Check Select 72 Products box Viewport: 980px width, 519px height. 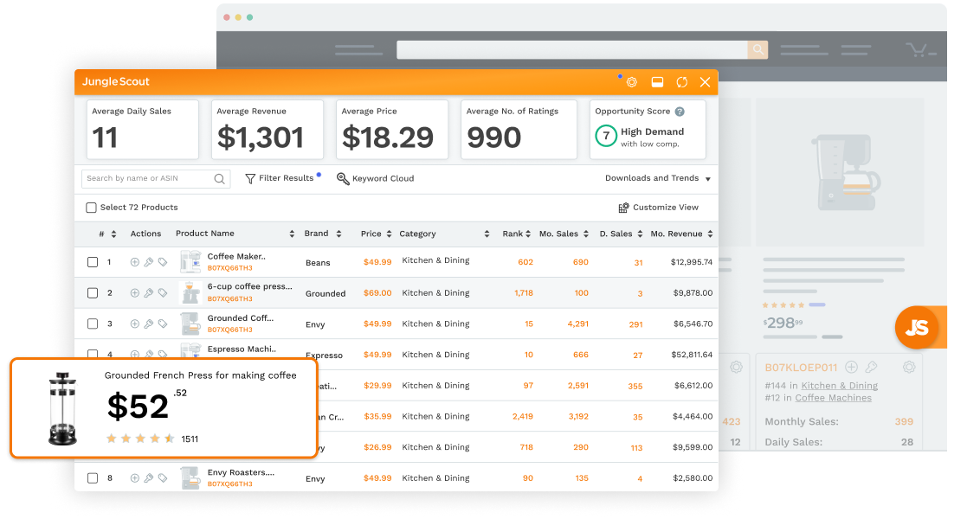[91, 208]
